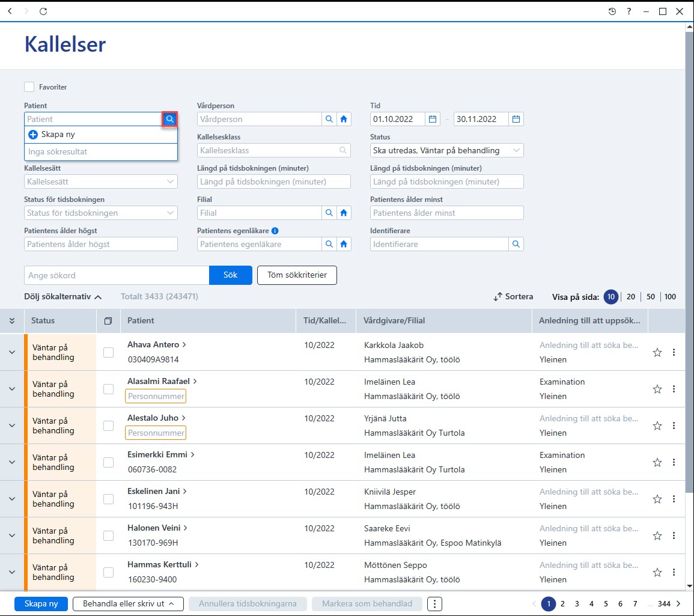Click the blue Sök button
Viewport: 694px width, 616px height.
coord(231,275)
